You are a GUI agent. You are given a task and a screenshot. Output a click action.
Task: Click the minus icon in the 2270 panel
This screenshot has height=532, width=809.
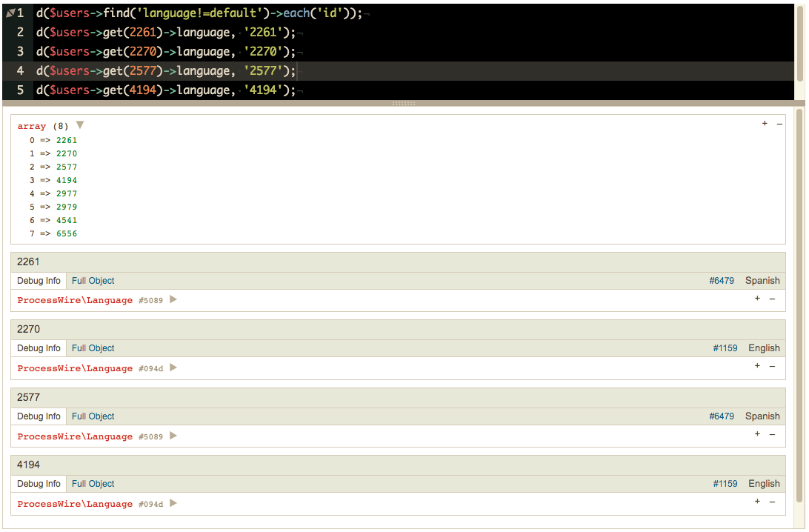pyautogui.click(x=773, y=366)
